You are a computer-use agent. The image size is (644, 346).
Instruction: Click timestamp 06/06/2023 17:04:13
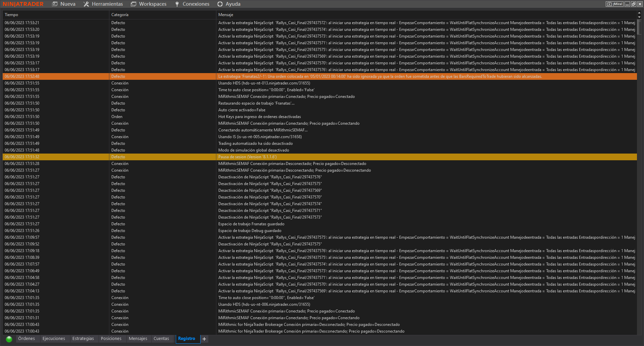(x=22, y=291)
